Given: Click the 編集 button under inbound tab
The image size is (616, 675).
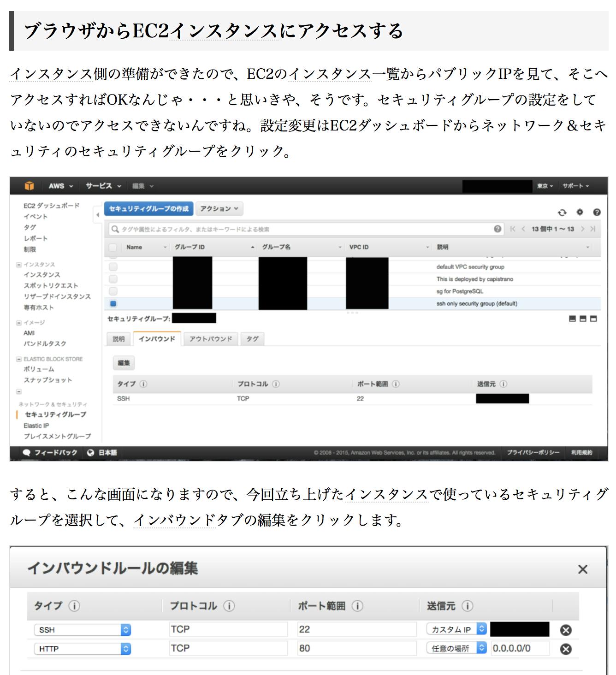Looking at the screenshot, I should point(124,363).
